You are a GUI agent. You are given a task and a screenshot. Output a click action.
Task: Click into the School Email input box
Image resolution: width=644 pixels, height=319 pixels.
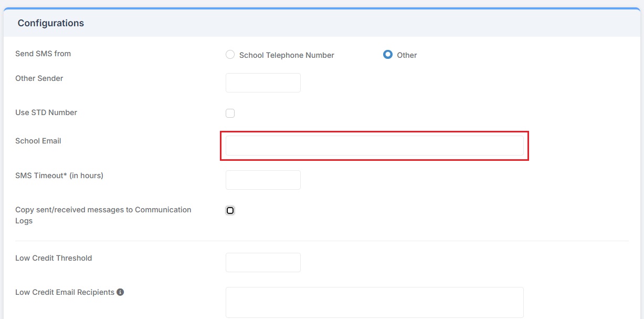point(374,146)
